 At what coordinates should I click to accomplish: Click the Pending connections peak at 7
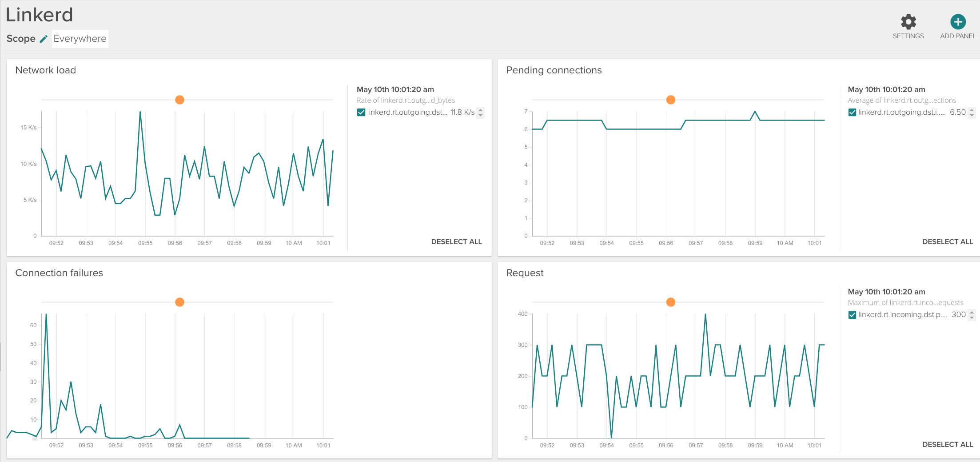pyautogui.click(x=755, y=112)
